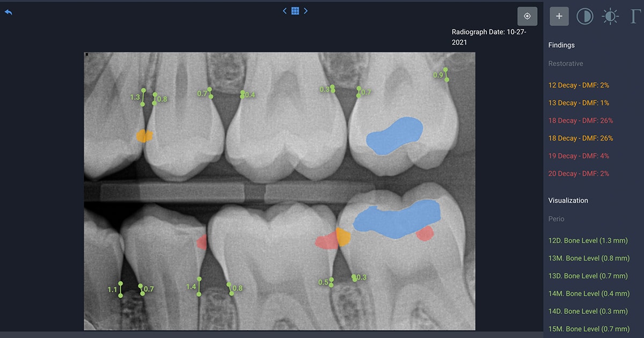
Task: Go to previous radiograph with left chevron
Action: (285, 11)
